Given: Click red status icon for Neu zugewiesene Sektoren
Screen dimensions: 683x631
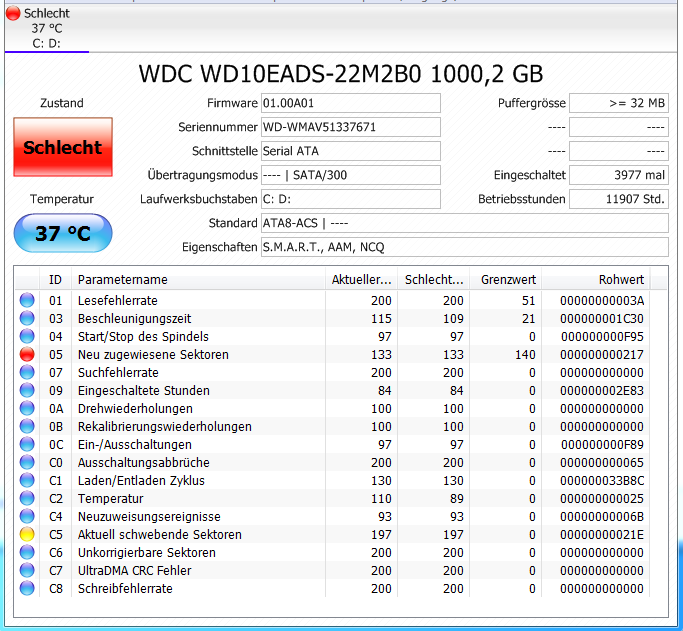Looking at the screenshot, I should pyautogui.click(x=27, y=354).
